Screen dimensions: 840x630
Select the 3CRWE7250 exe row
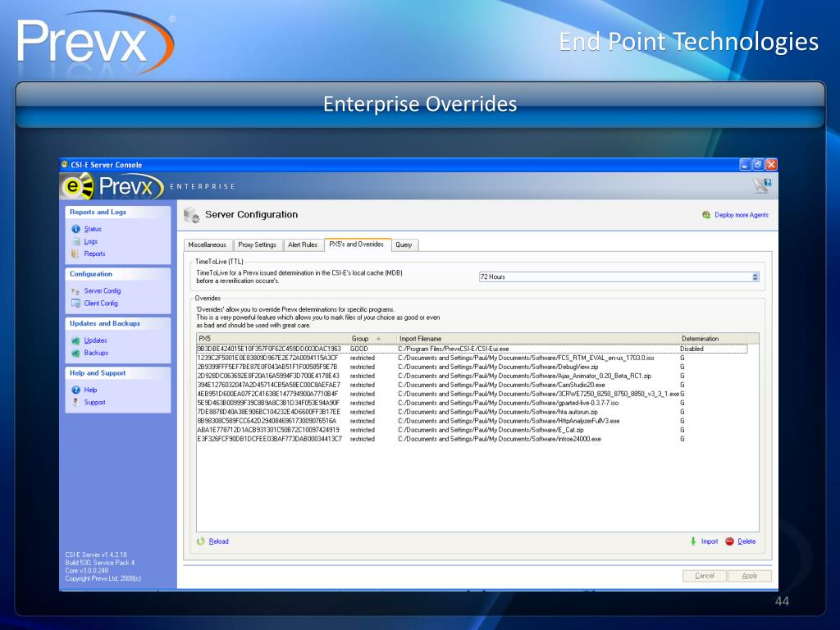[472, 394]
